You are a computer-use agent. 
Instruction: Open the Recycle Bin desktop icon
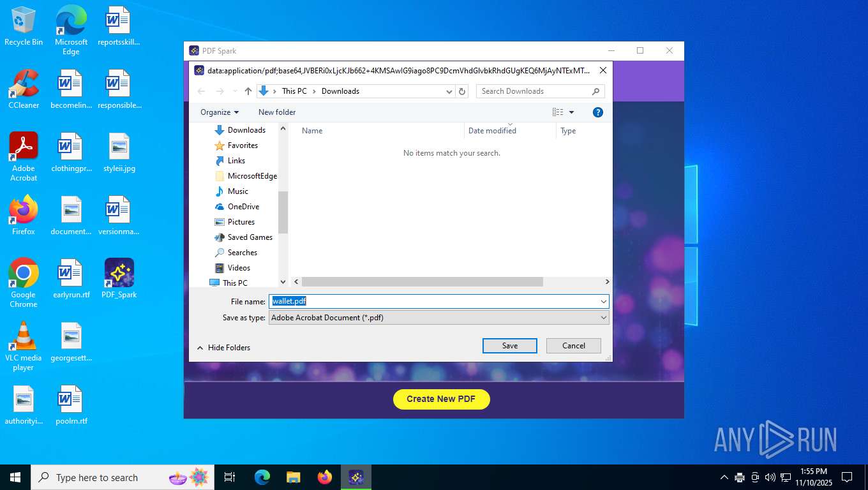click(24, 26)
